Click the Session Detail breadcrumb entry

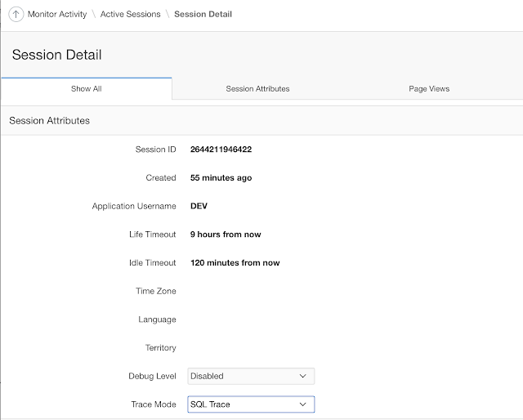click(203, 15)
